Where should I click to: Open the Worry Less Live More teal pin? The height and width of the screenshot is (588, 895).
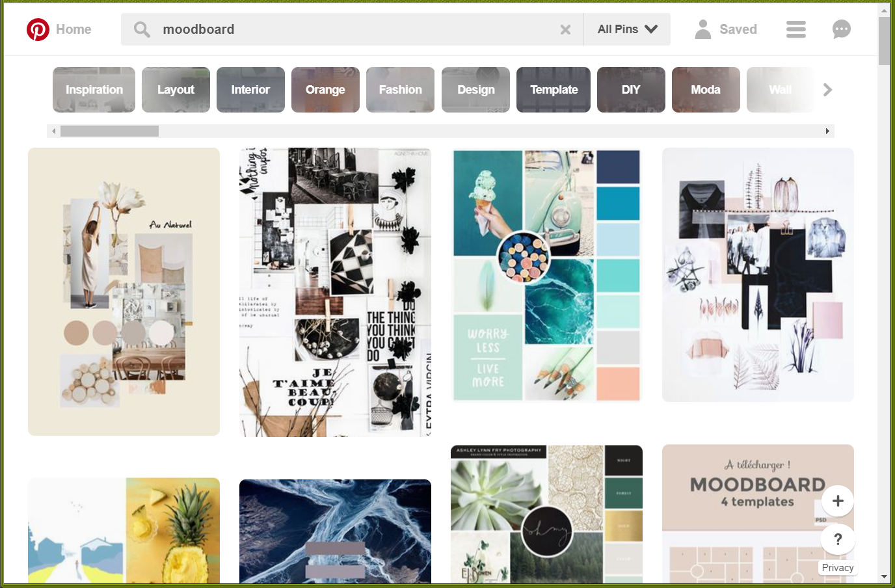pyautogui.click(x=546, y=276)
